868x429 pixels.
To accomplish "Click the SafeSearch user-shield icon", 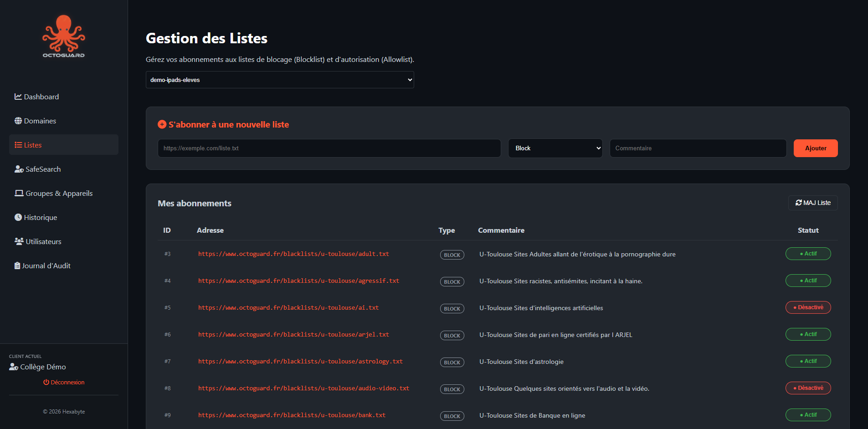I will [x=19, y=169].
